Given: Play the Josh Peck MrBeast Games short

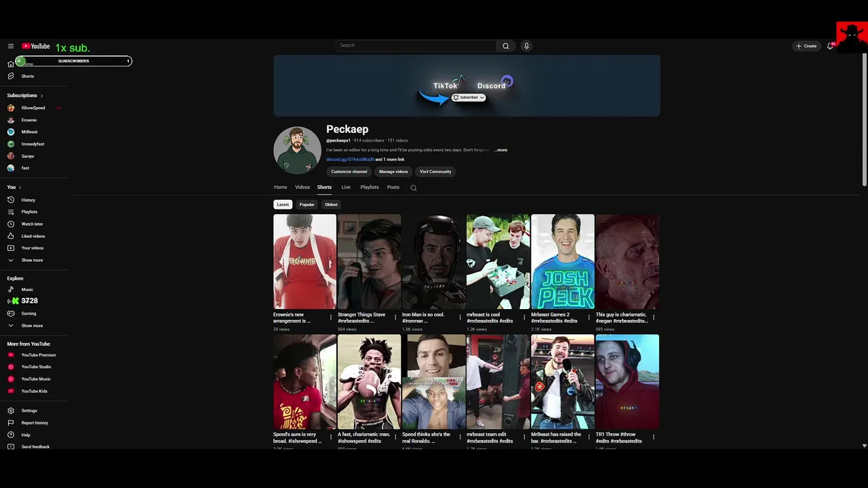Looking at the screenshot, I should click(x=562, y=262).
